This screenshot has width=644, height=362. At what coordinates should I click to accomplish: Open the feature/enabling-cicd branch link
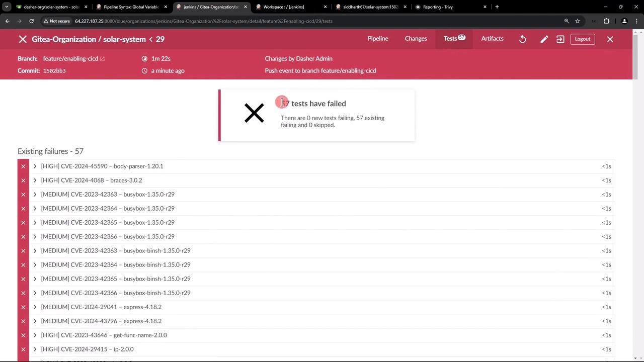point(70,59)
